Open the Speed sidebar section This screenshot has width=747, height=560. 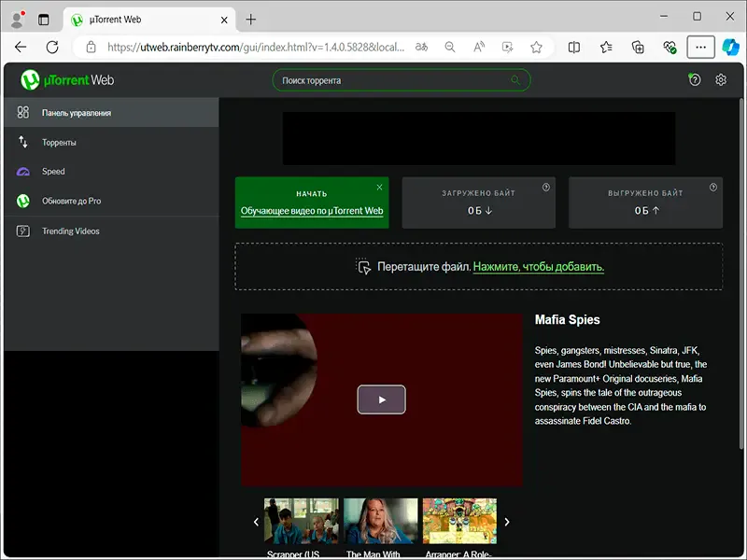tap(111, 172)
